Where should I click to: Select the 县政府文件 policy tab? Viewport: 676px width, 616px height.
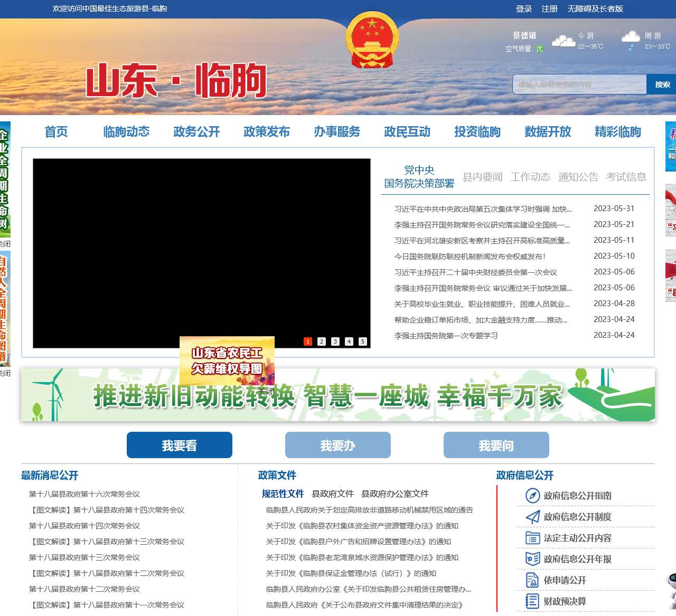pos(333,494)
